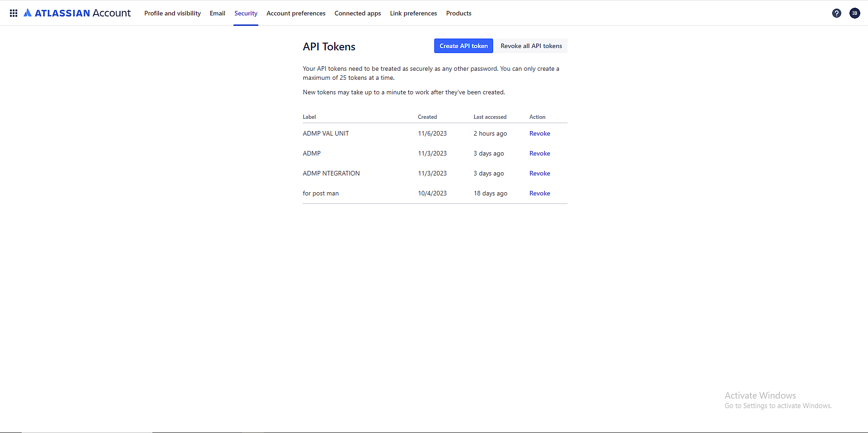This screenshot has width=868, height=433.
Task: Open Account preferences
Action: [x=296, y=13]
